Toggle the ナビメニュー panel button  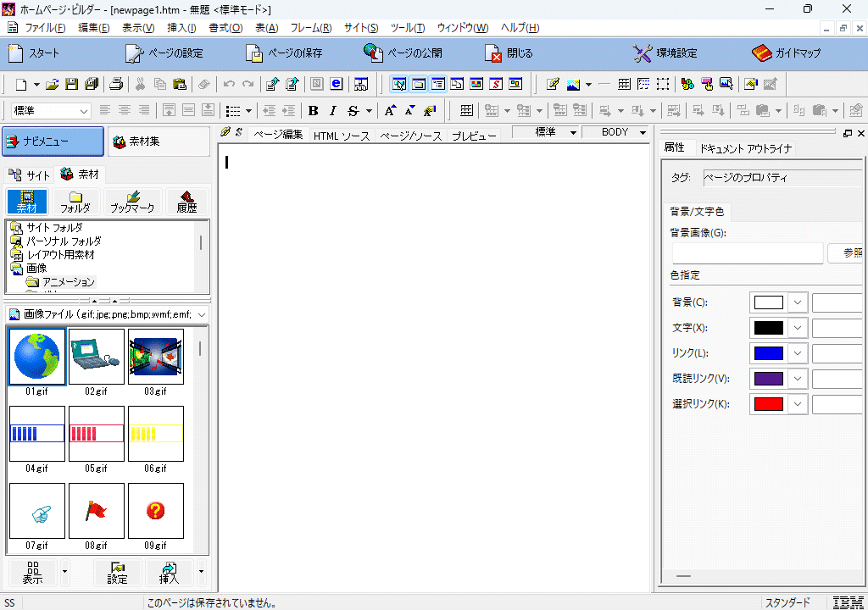pyautogui.click(x=53, y=141)
